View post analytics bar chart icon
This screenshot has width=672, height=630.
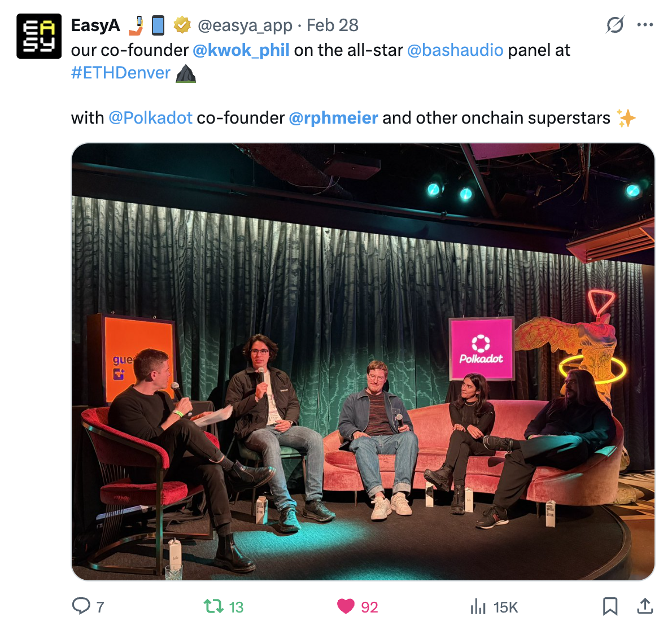[478, 607]
